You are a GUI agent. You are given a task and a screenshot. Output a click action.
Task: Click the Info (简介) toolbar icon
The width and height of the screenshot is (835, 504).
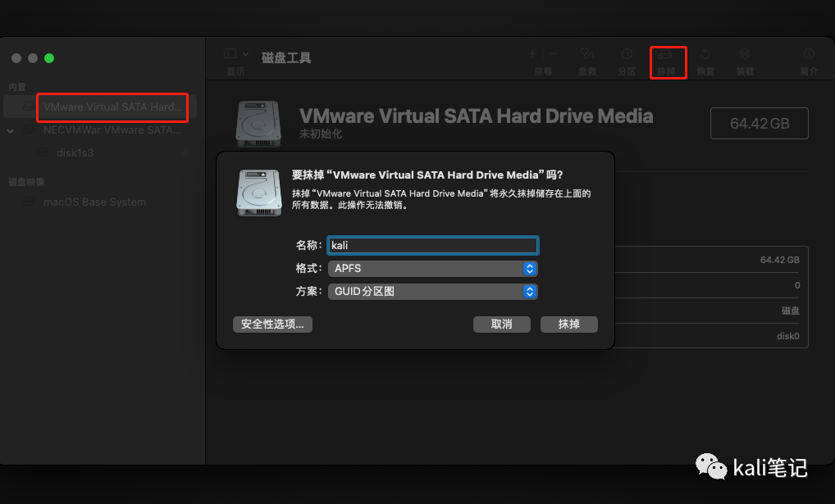point(809,54)
